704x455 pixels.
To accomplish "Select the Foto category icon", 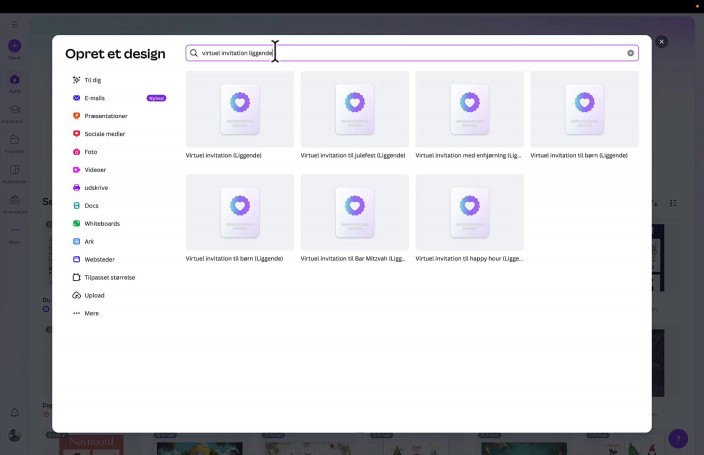I will [x=76, y=152].
